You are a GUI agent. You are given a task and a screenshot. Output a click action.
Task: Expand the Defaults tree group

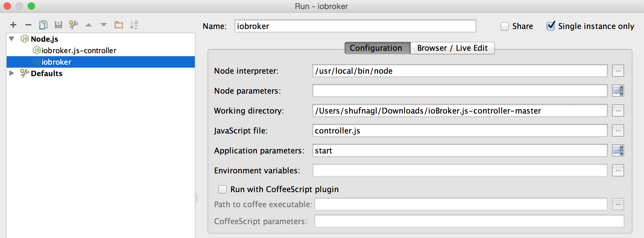coord(12,73)
